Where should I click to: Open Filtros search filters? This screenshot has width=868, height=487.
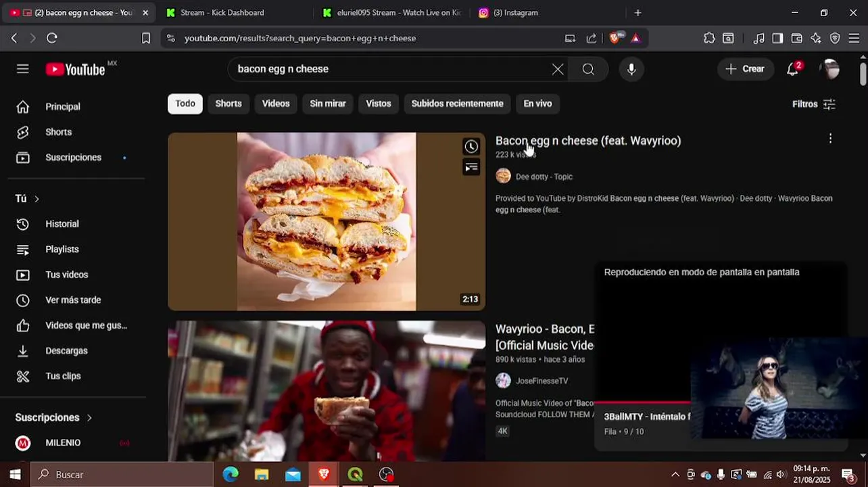[814, 104]
